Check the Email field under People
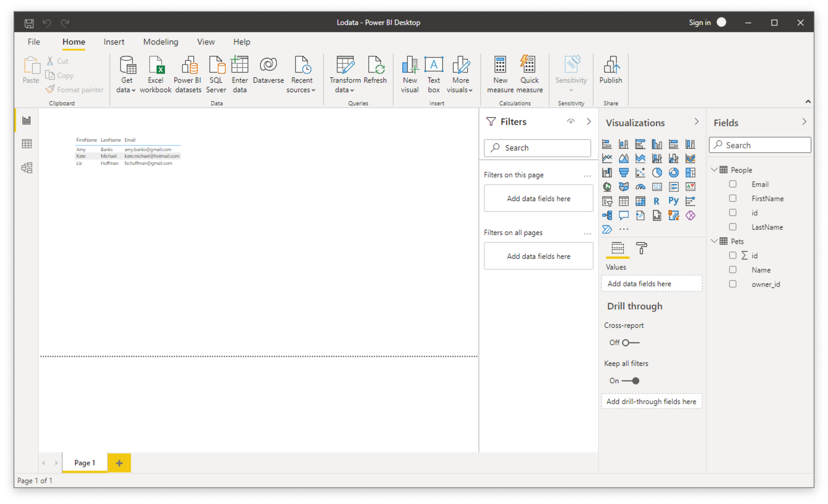Viewport: 828px width, 504px height. (733, 184)
